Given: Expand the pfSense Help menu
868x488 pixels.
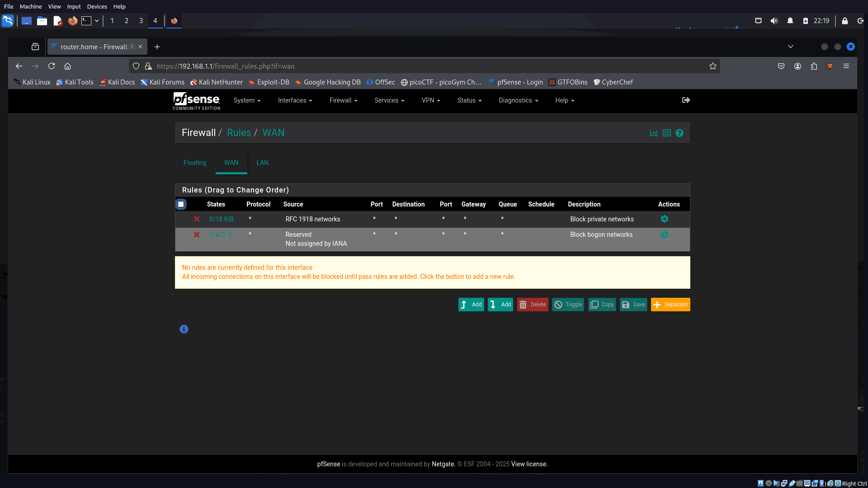Looking at the screenshot, I should tap(565, 101).
